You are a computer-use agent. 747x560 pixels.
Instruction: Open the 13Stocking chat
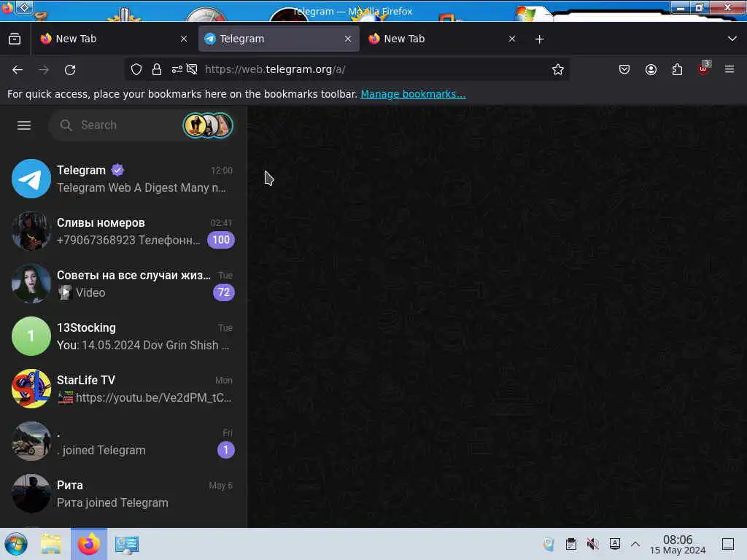click(x=124, y=336)
